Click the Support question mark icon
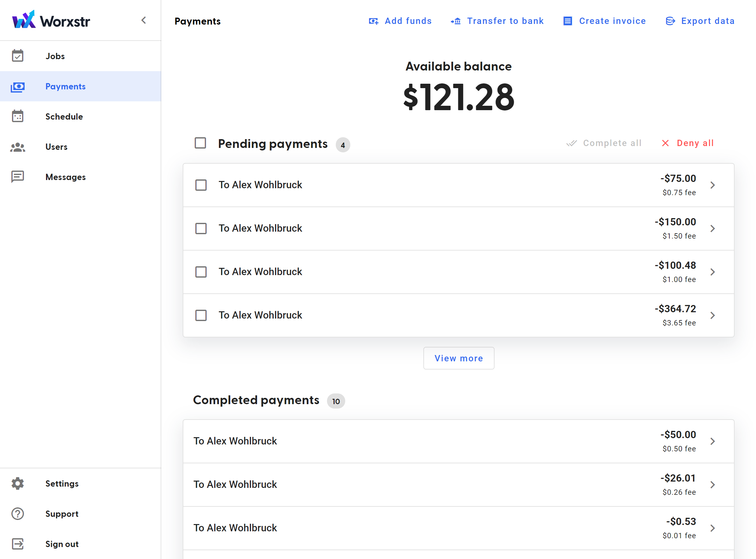Screen dimensions: 756x559 (x=18, y=514)
